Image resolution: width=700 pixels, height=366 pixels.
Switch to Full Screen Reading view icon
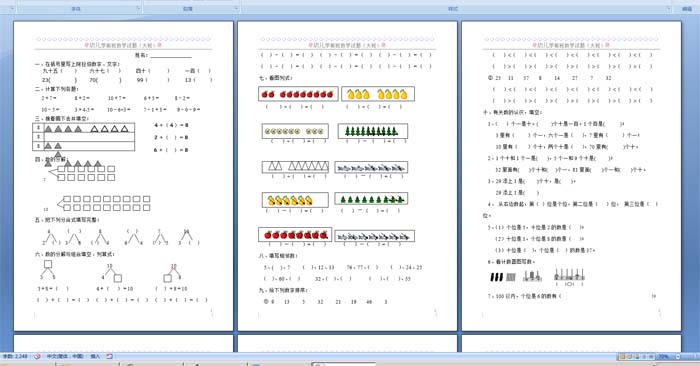(x=629, y=357)
